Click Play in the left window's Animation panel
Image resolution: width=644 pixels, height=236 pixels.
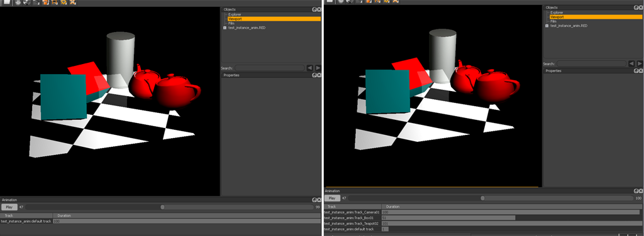(9, 207)
